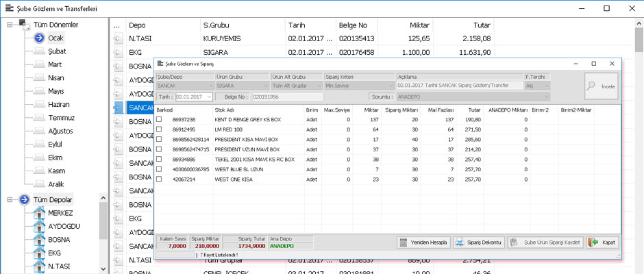
Task: Click the 020135413 Belge No cell
Action: coord(357,38)
